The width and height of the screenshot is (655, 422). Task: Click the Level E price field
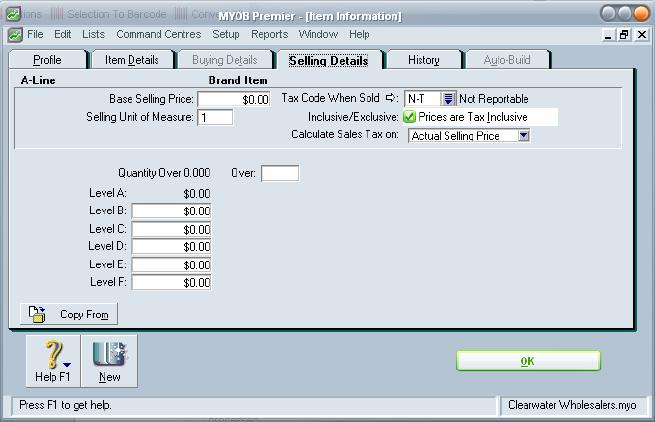(171, 264)
